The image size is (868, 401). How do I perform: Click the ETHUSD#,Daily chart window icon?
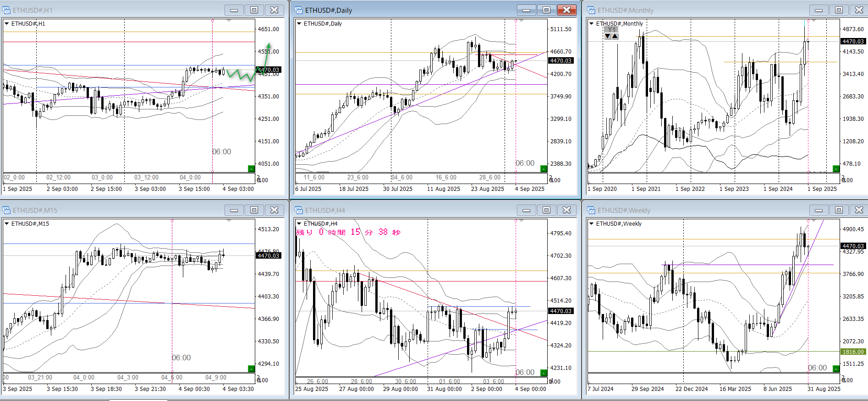(x=299, y=10)
